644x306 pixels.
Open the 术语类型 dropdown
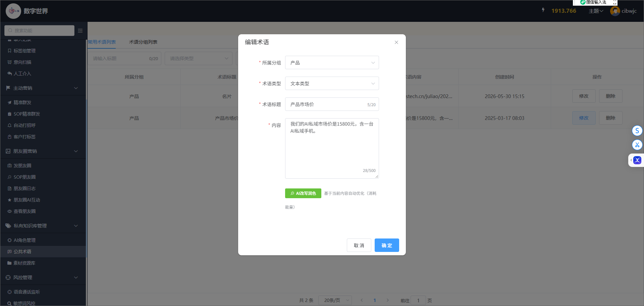tap(332, 83)
